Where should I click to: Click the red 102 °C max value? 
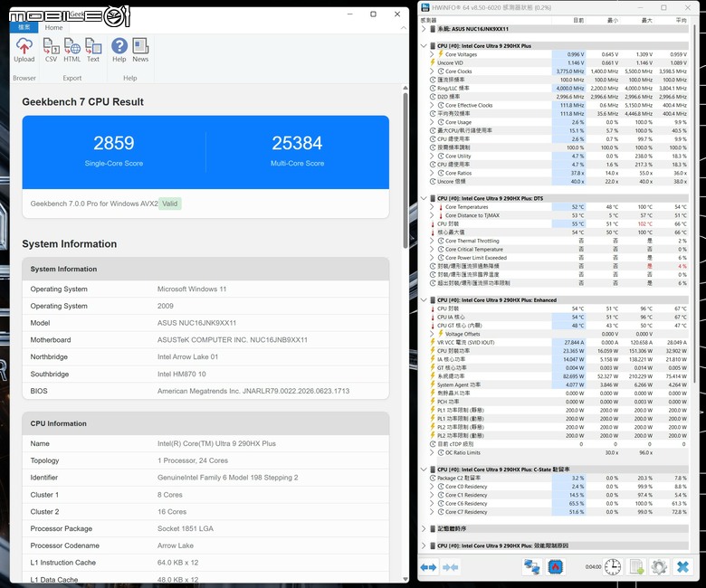(x=644, y=224)
